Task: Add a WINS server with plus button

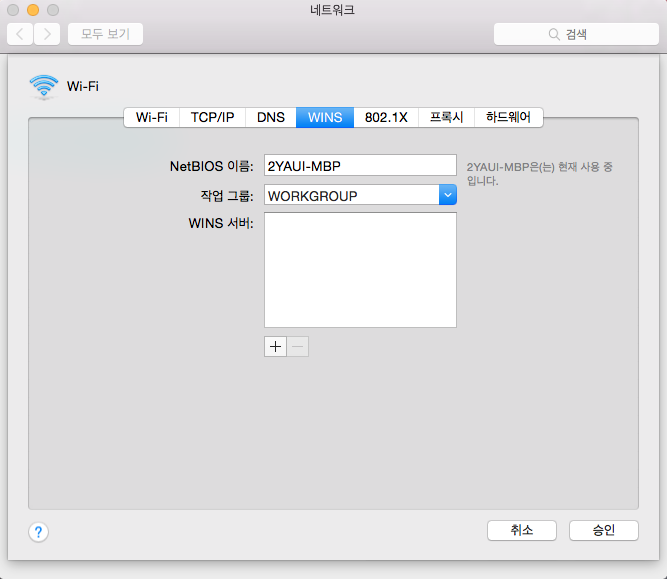Action: (275, 347)
